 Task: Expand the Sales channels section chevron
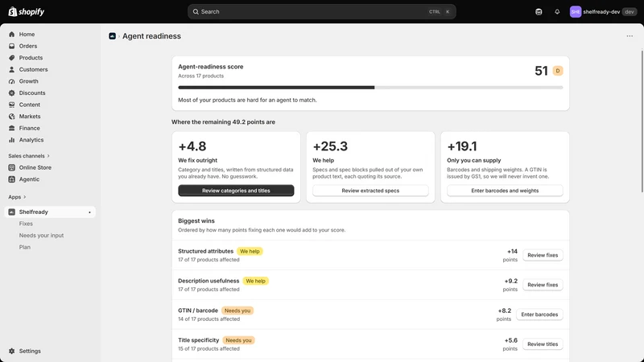48,156
